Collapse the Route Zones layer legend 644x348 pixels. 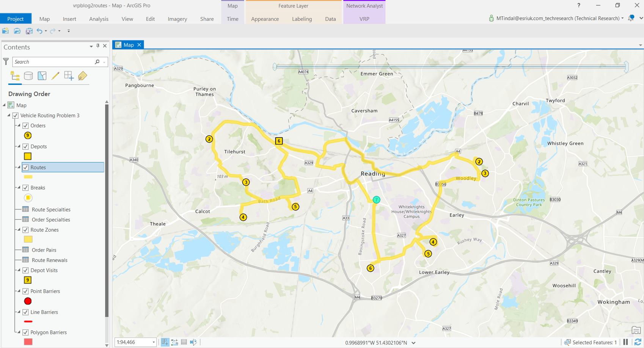click(19, 229)
